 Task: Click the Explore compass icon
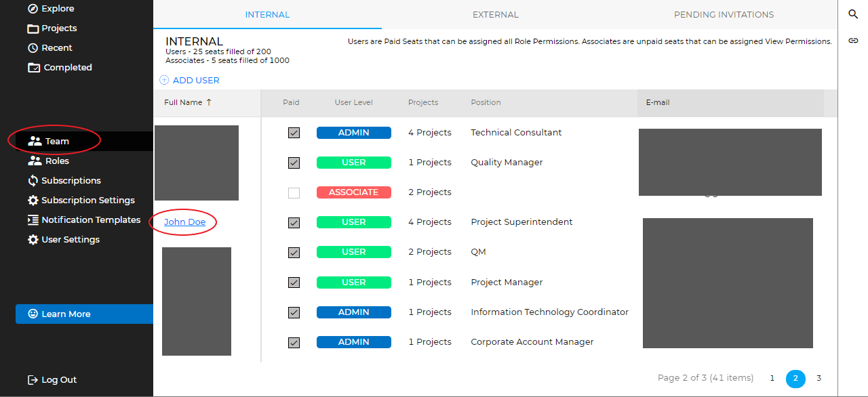pyautogui.click(x=33, y=9)
